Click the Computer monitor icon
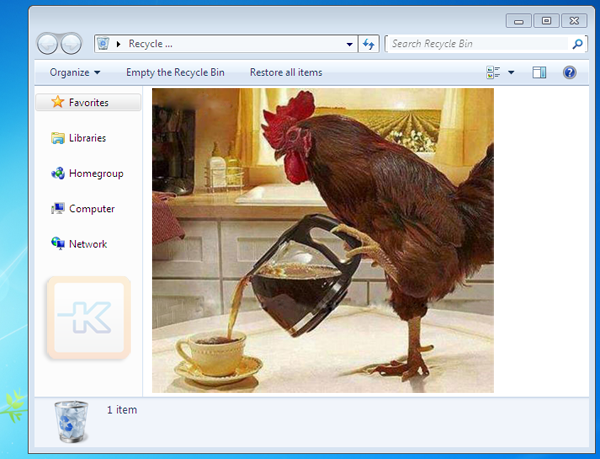Screen dimensions: 600x459 [x=58, y=208]
